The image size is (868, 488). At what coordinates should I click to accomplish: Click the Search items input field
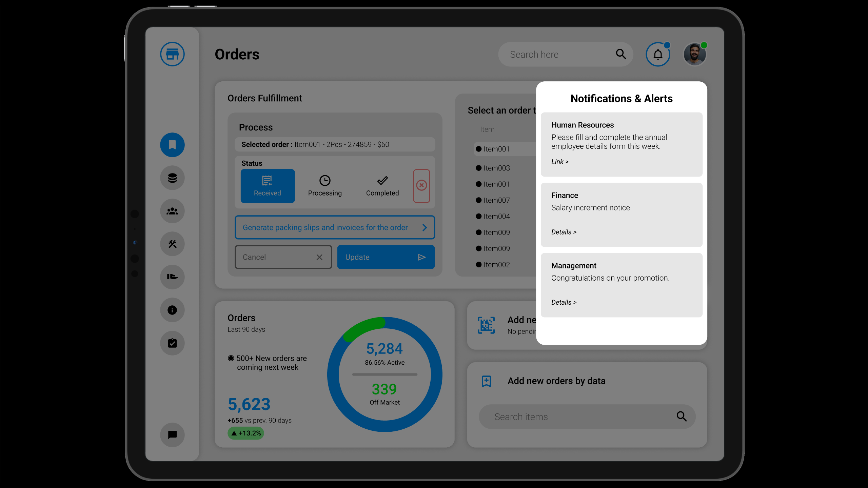click(576, 416)
